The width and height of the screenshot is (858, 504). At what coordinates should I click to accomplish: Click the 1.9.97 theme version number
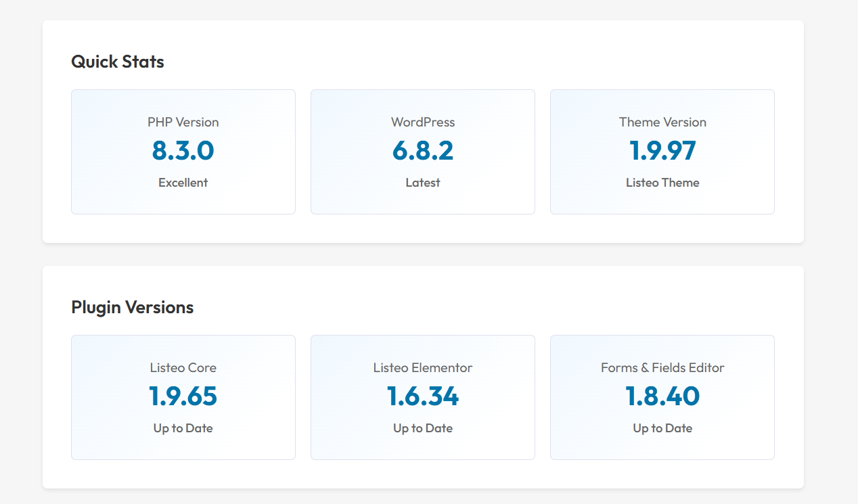662,151
